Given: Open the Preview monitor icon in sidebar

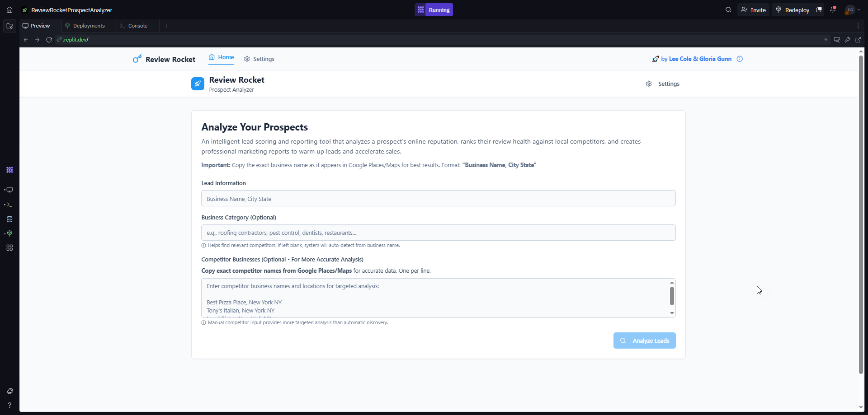Looking at the screenshot, I should tap(9, 190).
